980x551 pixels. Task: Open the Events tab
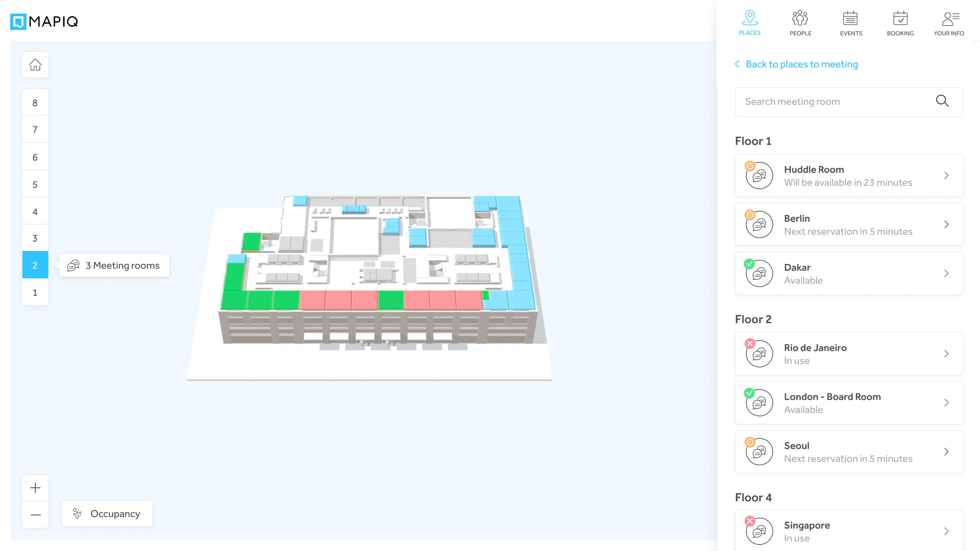(851, 23)
